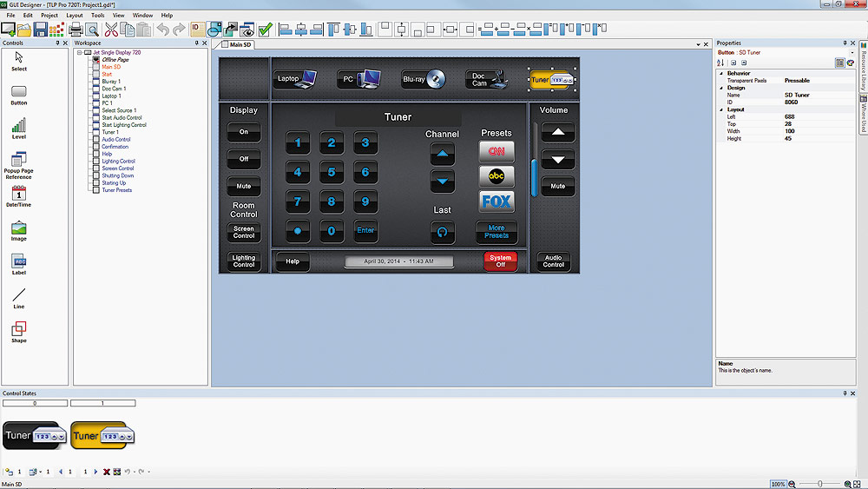
Task: Click the Channel up arrow button
Action: coord(443,154)
